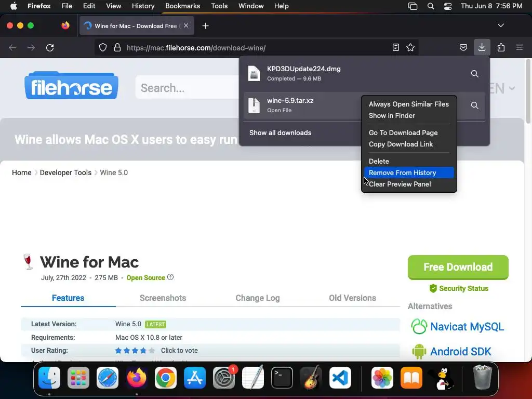Switch to the Old Versions tab
Image resolution: width=532 pixels, height=399 pixels.
(x=353, y=298)
